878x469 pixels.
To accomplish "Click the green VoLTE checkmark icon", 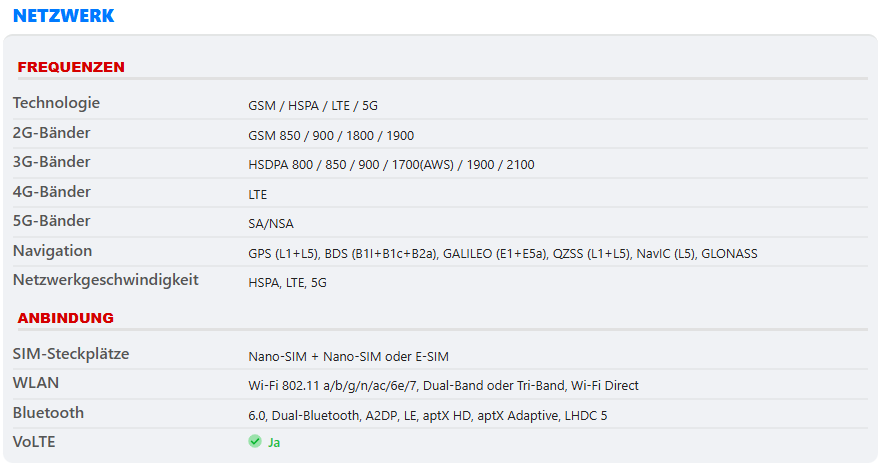I will coord(255,441).
